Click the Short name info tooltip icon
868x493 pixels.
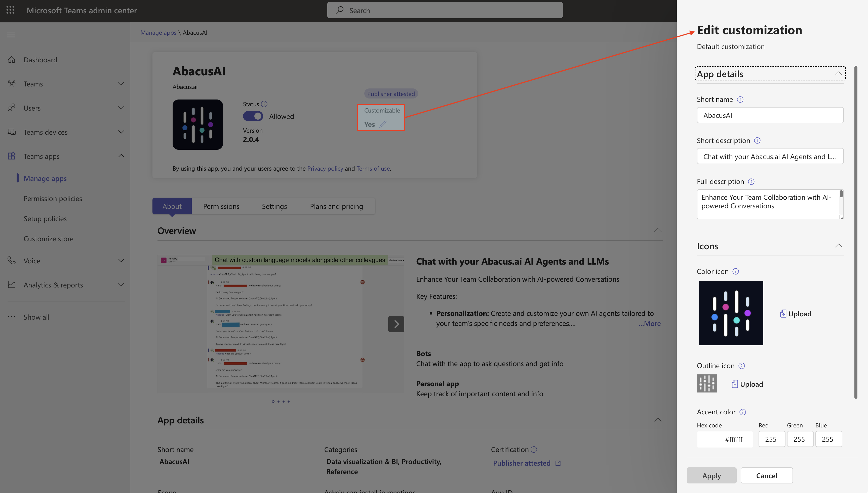coord(740,99)
